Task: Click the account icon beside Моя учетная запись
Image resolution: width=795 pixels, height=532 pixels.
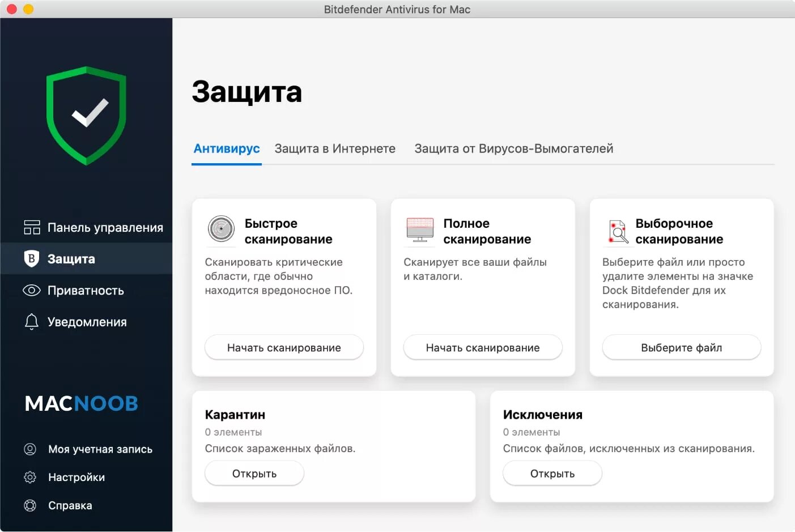Action: pos(30,449)
